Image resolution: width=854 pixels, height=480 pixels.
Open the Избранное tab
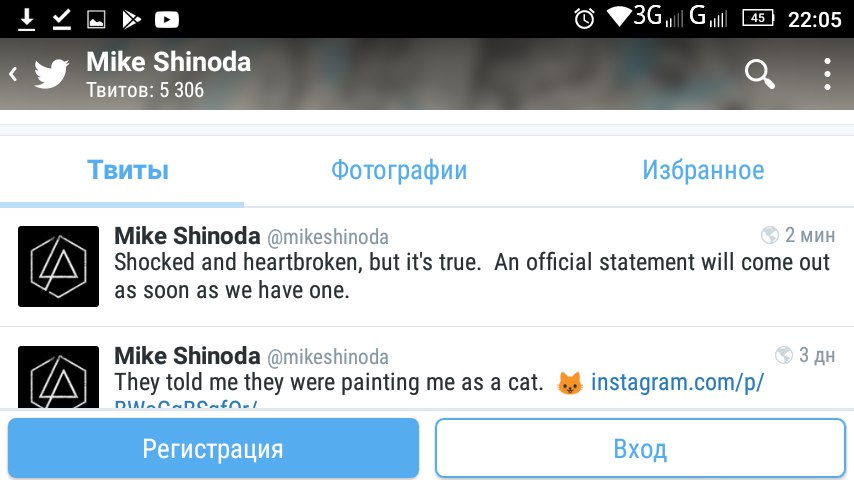pyautogui.click(x=703, y=170)
